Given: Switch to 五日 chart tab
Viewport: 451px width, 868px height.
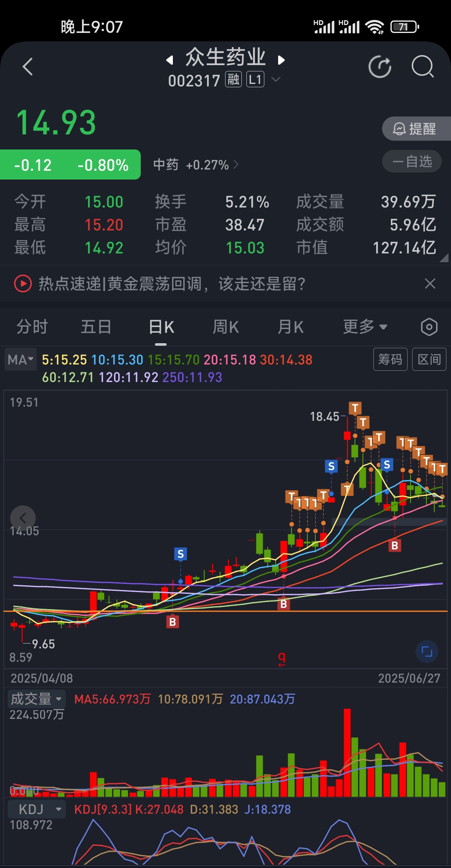Looking at the screenshot, I should click(x=96, y=326).
